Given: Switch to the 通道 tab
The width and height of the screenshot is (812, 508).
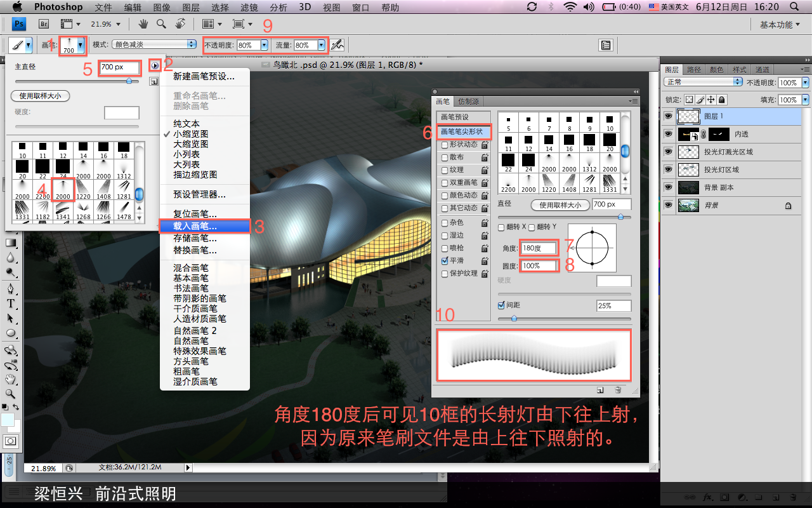Looking at the screenshot, I should (x=763, y=69).
